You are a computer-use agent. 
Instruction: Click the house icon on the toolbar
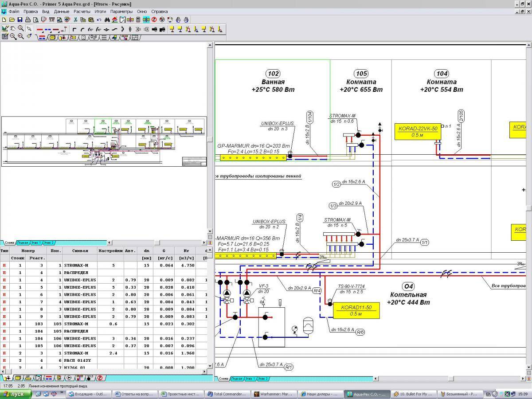[x=114, y=20]
